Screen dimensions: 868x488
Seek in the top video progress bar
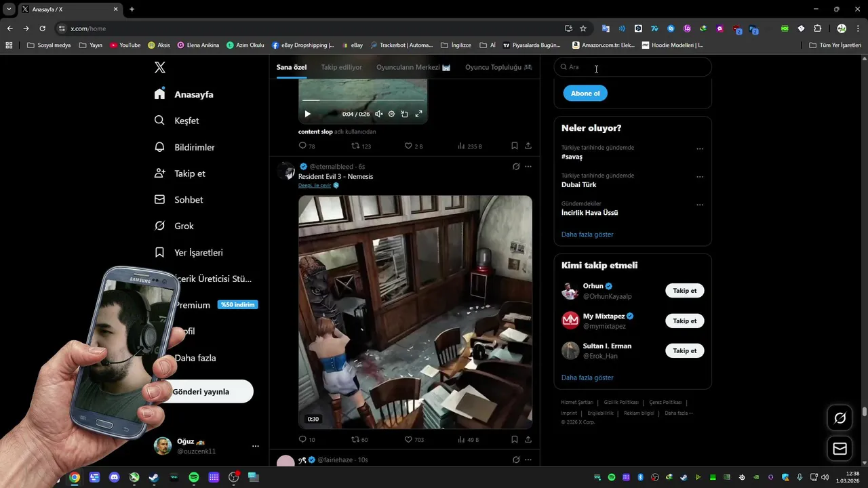click(x=363, y=100)
